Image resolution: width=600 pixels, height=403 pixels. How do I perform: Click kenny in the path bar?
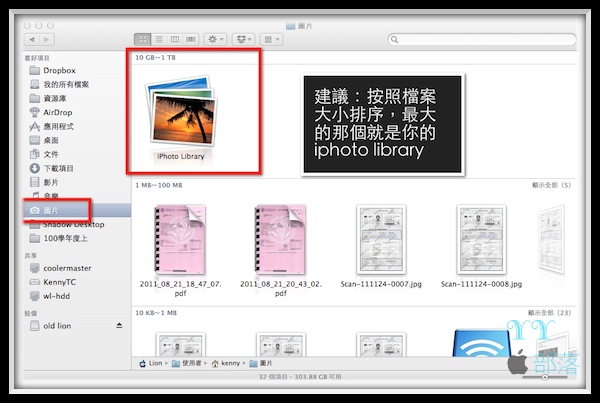(226, 363)
